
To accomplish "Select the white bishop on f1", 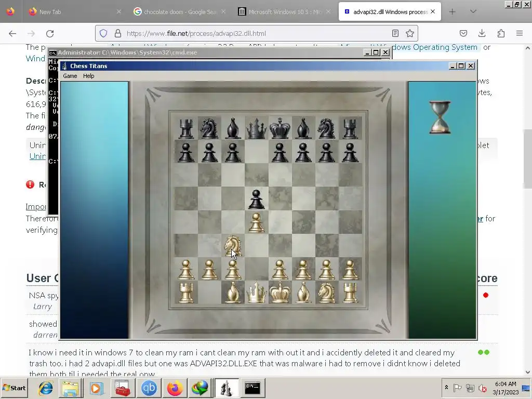I will (303, 292).
